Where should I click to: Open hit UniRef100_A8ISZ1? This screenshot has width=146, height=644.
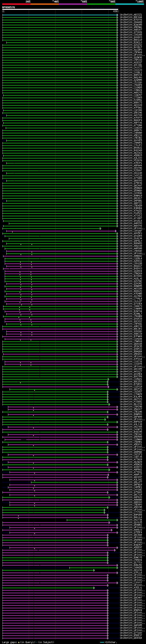pos(131,15)
